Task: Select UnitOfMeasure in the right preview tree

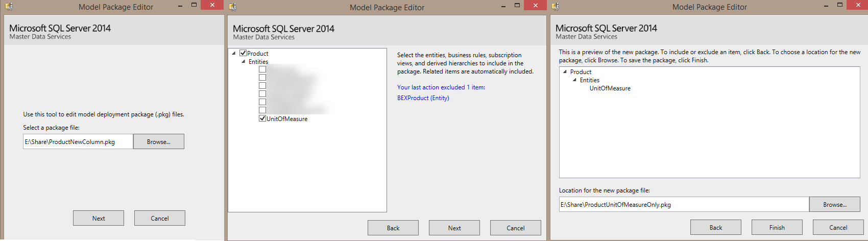Action: (x=610, y=88)
